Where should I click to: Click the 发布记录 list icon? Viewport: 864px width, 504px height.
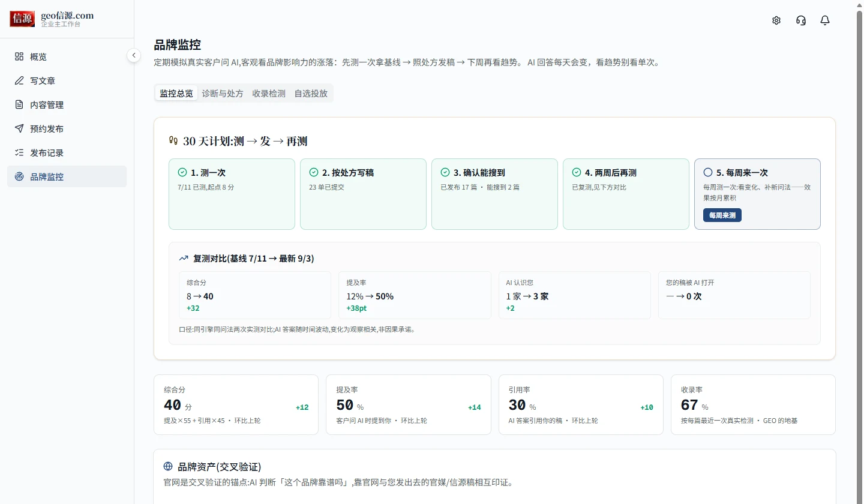[19, 152]
